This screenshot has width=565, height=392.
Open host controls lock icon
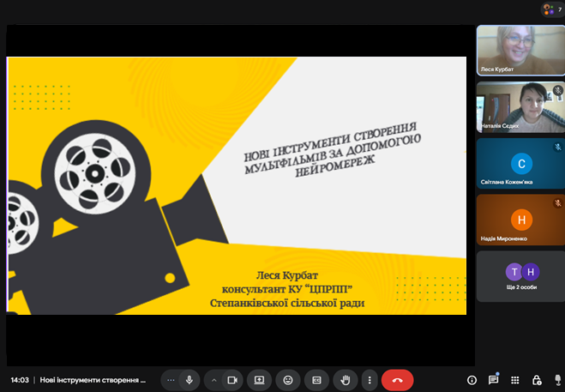(537, 379)
